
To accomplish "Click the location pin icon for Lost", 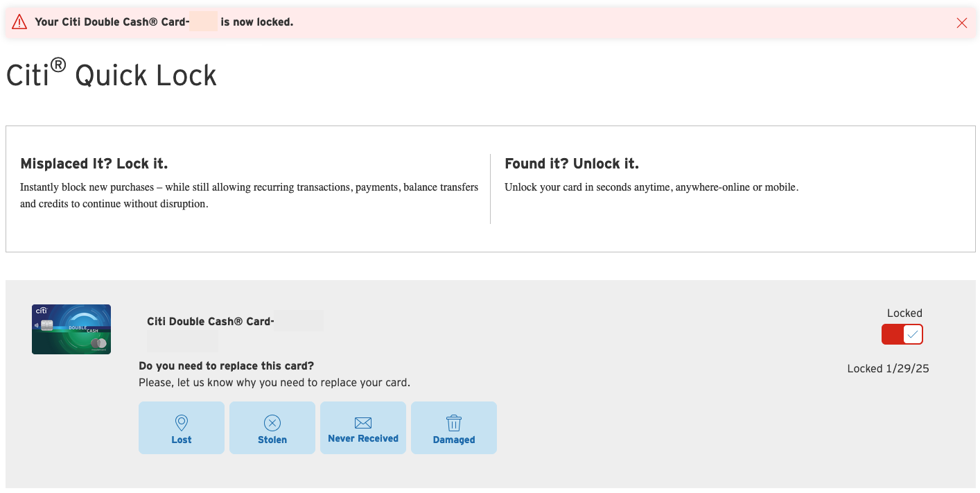I will pos(182,422).
